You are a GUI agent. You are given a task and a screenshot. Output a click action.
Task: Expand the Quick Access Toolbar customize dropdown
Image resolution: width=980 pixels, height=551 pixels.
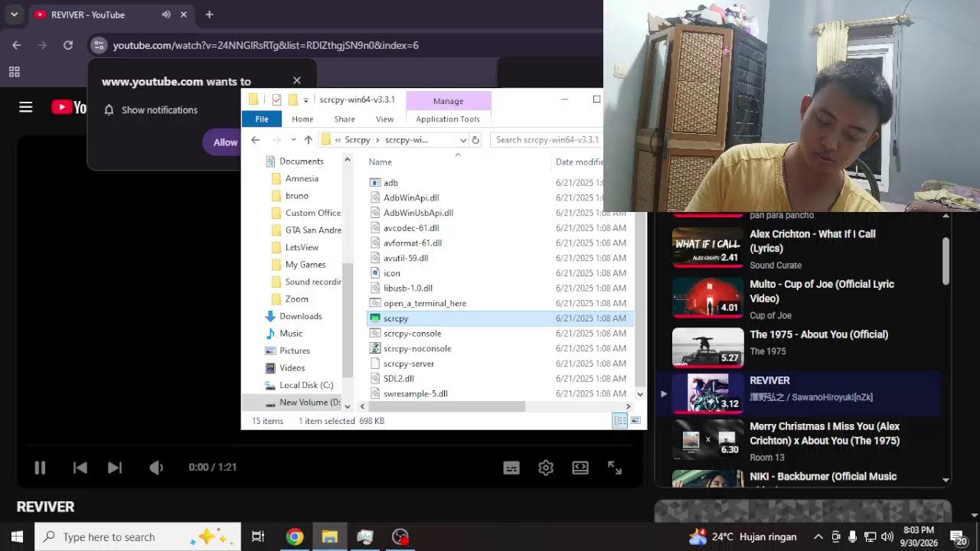(305, 100)
